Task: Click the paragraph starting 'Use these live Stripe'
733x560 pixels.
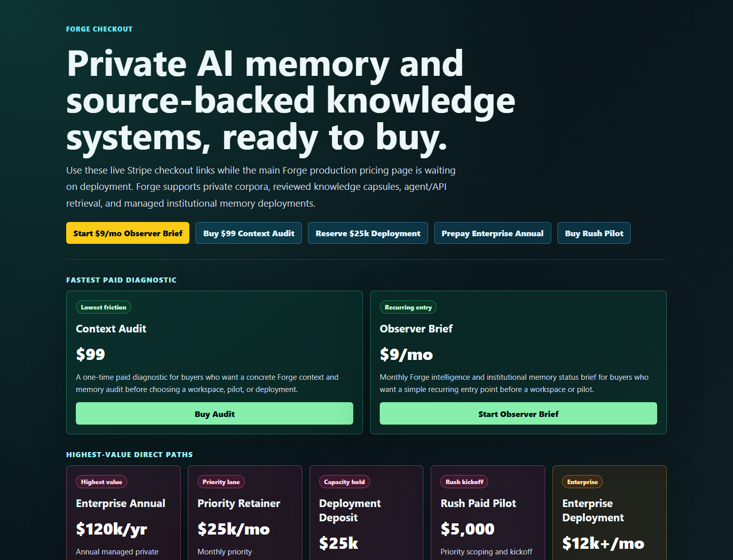Action: point(261,187)
